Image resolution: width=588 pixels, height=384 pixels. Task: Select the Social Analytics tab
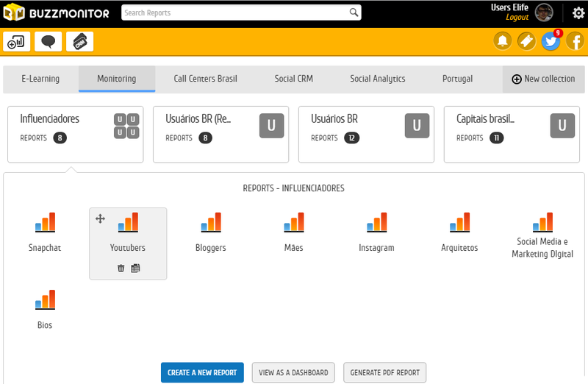click(x=377, y=79)
